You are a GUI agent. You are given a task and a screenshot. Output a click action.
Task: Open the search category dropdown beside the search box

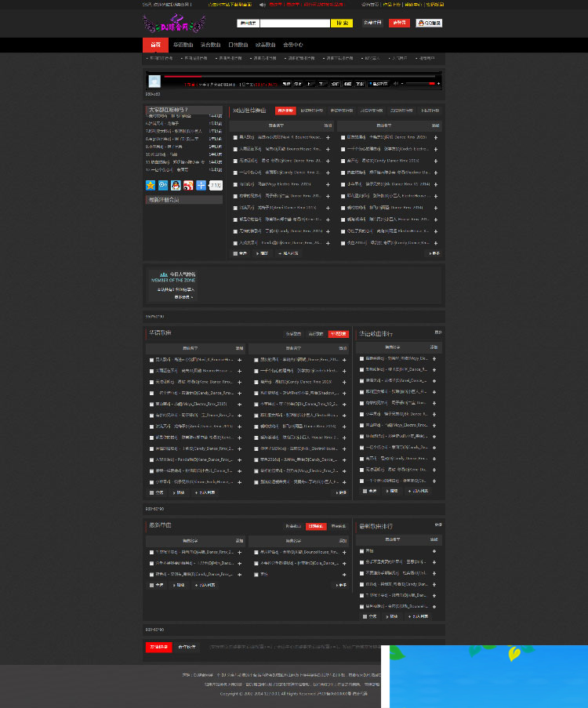[249, 24]
